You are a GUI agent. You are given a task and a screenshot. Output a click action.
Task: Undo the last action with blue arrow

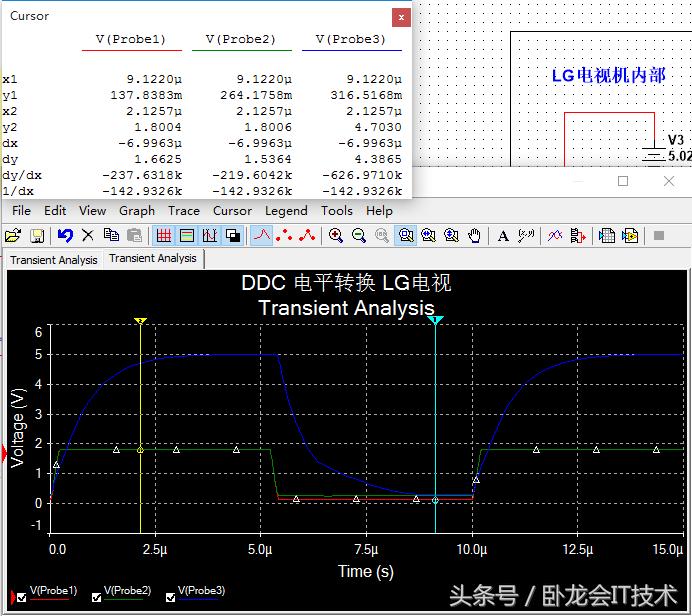(65, 236)
